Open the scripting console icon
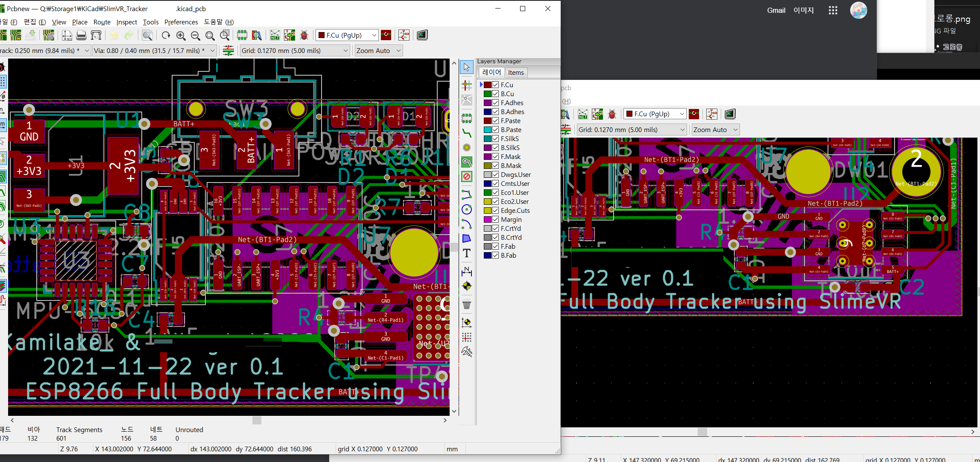 pyautogui.click(x=422, y=35)
